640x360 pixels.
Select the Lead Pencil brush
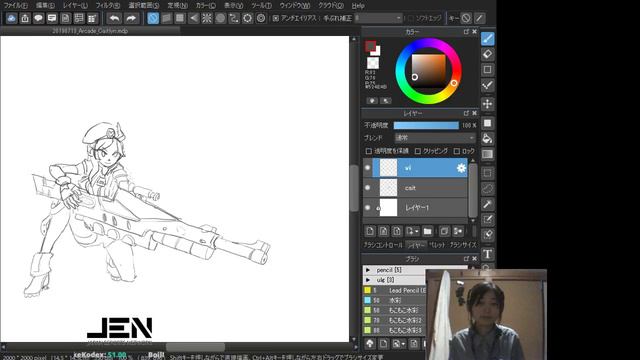[395, 290]
